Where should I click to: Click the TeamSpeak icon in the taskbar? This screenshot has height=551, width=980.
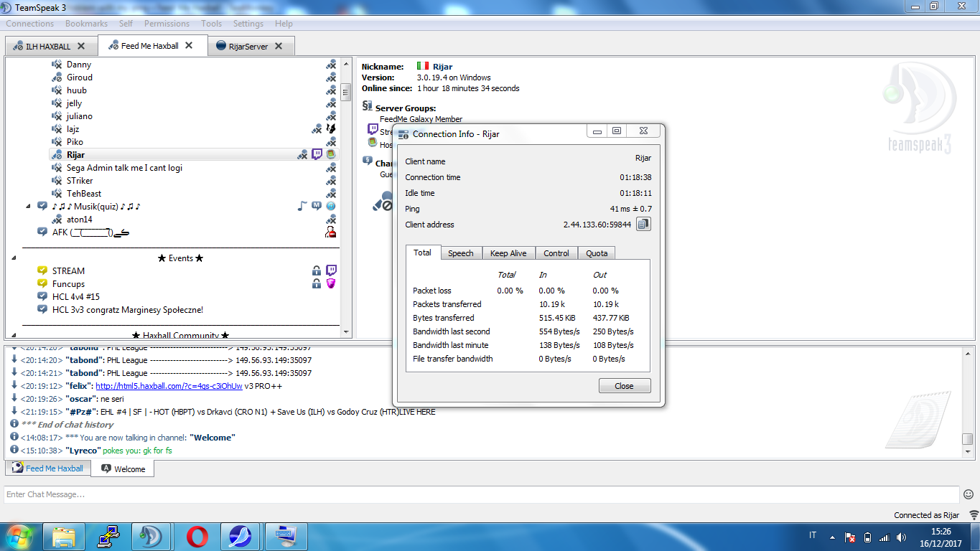(x=150, y=537)
